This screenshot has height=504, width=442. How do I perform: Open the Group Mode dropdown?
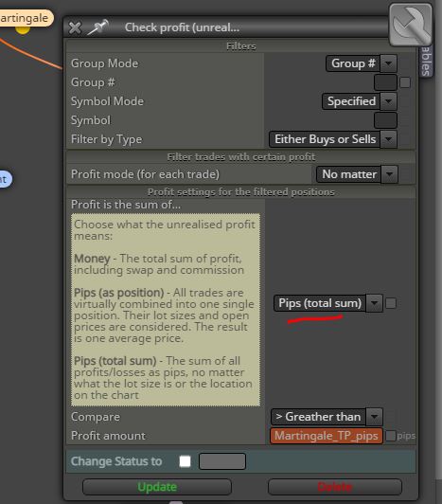[x=362, y=63]
